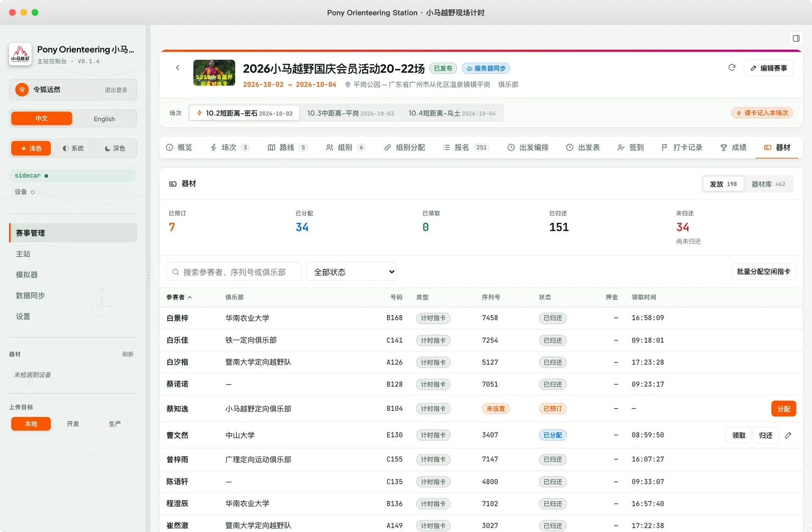Click the 编辑赛事 button
The image size is (812, 532).
[768, 68]
